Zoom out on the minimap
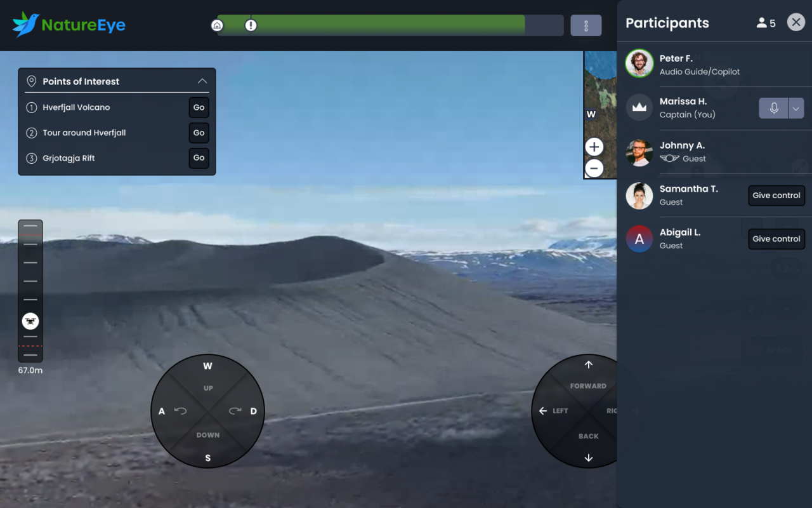 point(594,168)
